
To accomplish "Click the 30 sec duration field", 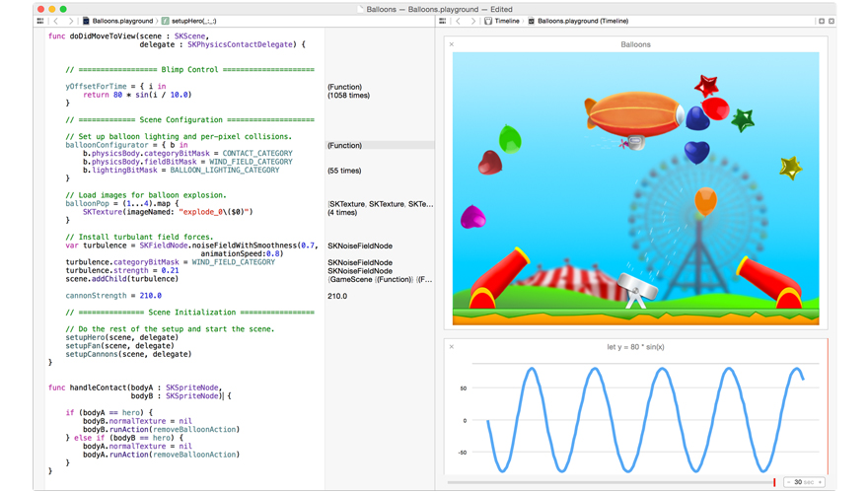I will tap(804, 482).
